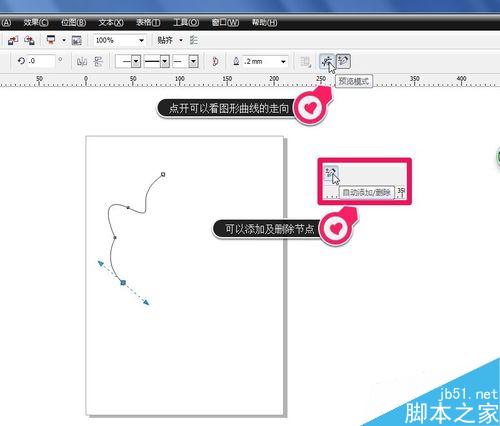Click the rotation angle input field
The image size is (500, 426).
41,61
